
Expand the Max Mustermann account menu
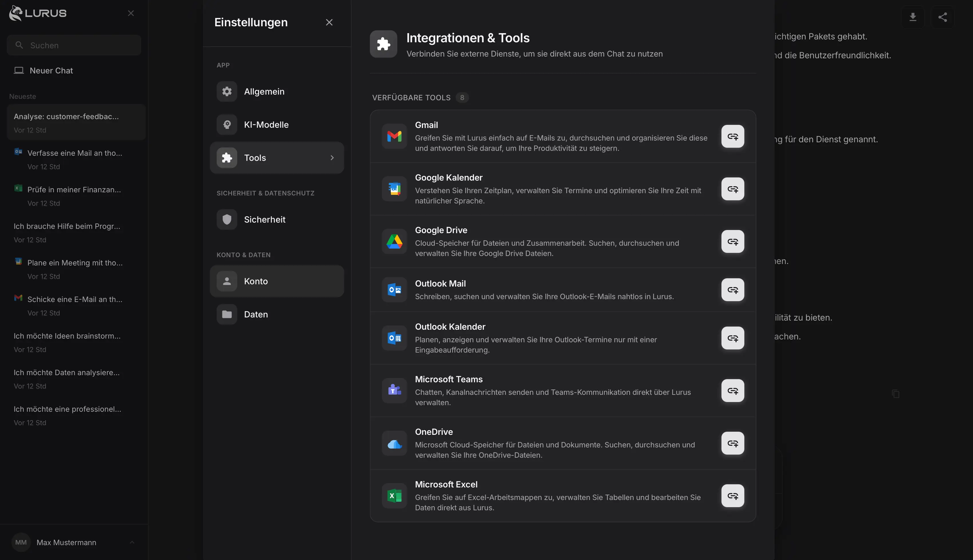tap(74, 542)
